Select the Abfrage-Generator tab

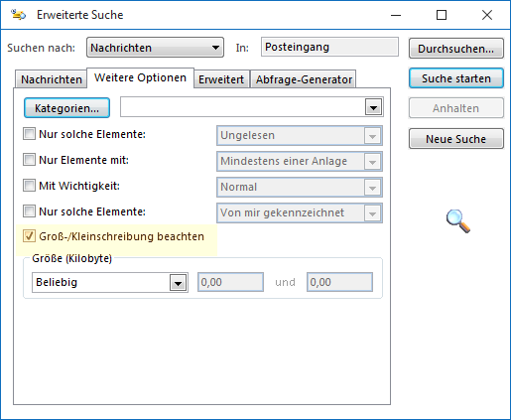[304, 79]
